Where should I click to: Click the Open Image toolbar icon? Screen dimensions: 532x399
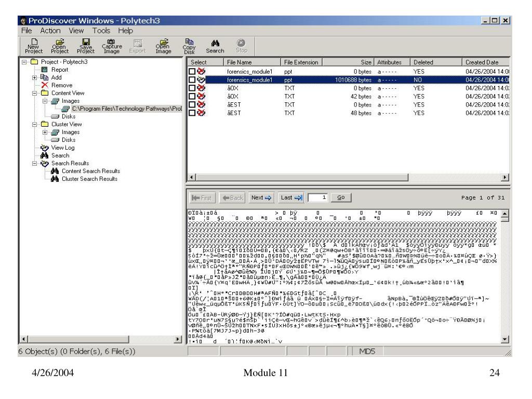163,46
